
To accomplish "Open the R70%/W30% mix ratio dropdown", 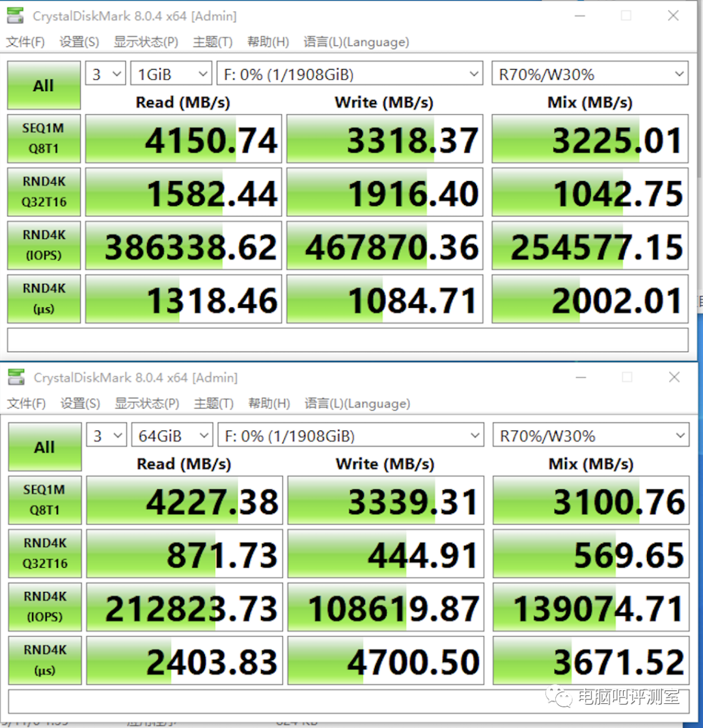I will [x=590, y=74].
